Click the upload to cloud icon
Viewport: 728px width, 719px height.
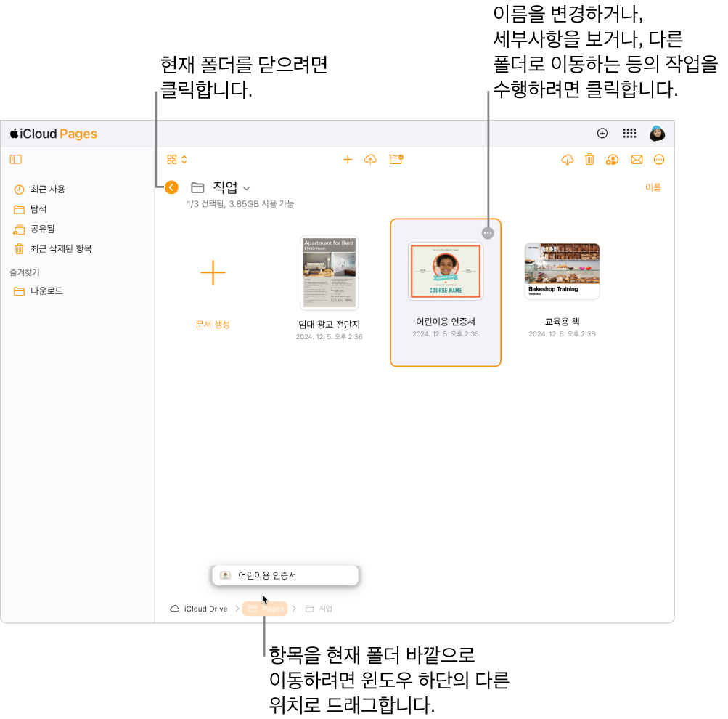click(370, 160)
